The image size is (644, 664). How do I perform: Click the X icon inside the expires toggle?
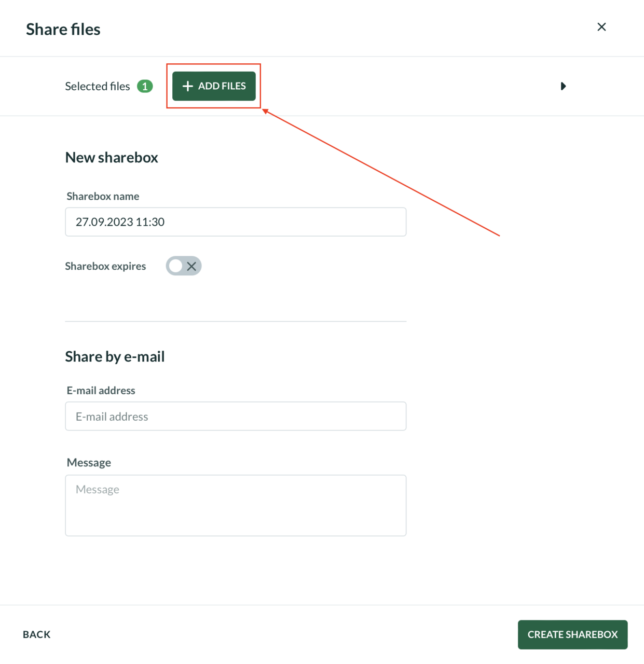point(191,266)
